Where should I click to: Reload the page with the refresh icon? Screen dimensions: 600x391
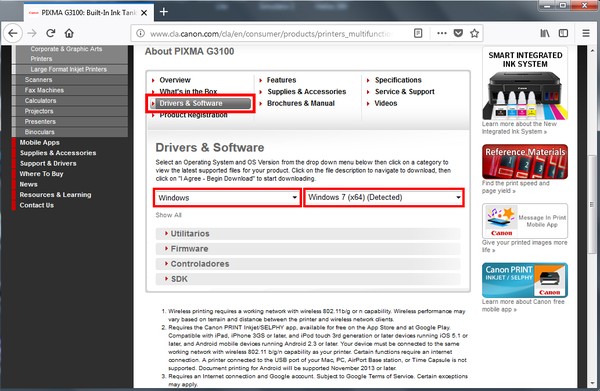click(51, 33)
